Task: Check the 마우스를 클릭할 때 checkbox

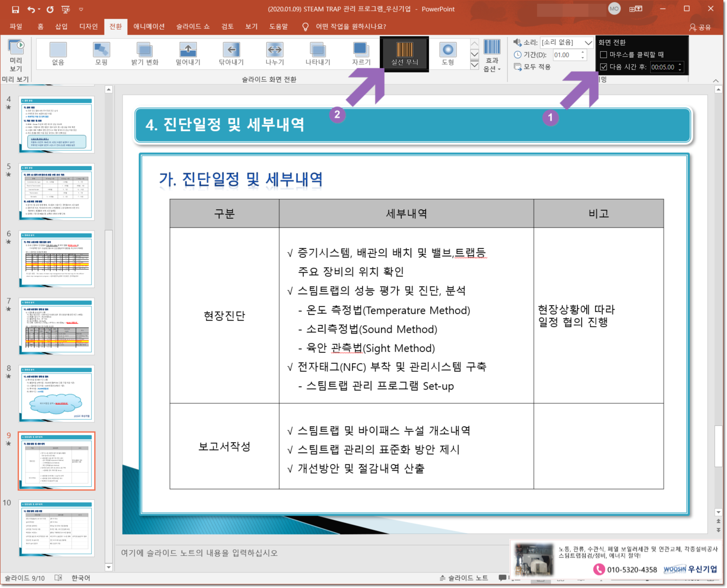Action: [x=603, y=54]
